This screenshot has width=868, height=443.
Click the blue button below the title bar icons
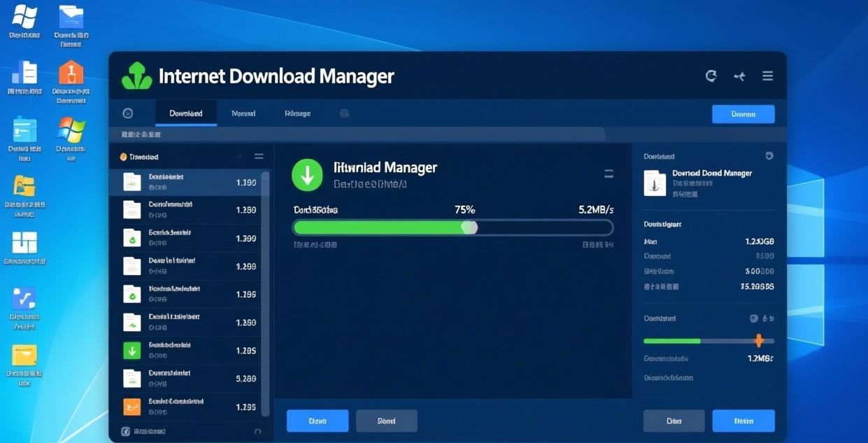click(x=743, y=114)
